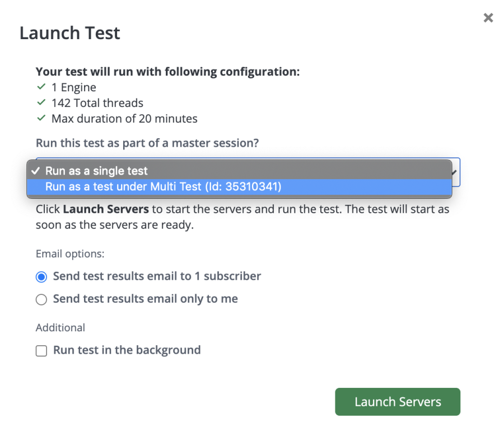The height and width of the screenshot is (427, 504).
Task: Dismiss the Launch Test dialog with the X
Action: click(x=488, y=17)
